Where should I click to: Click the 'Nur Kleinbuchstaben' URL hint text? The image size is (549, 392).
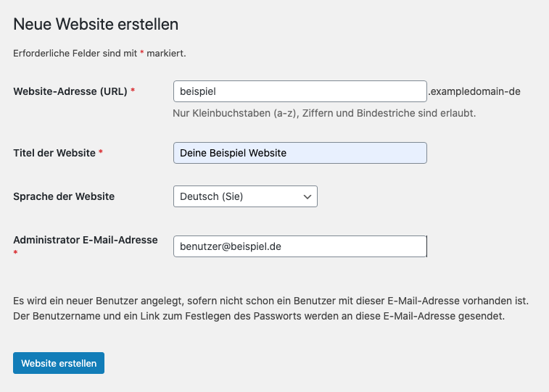tap(324, 113)
